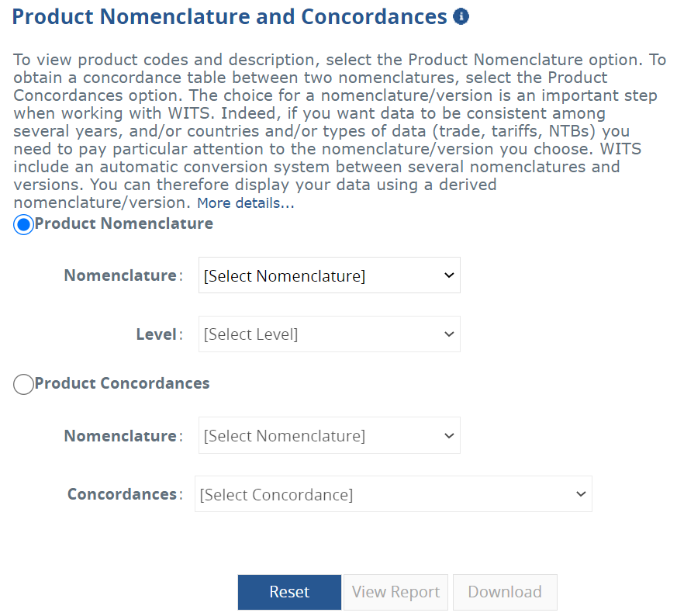Select the Product Concordances radio button

(24, 384)
